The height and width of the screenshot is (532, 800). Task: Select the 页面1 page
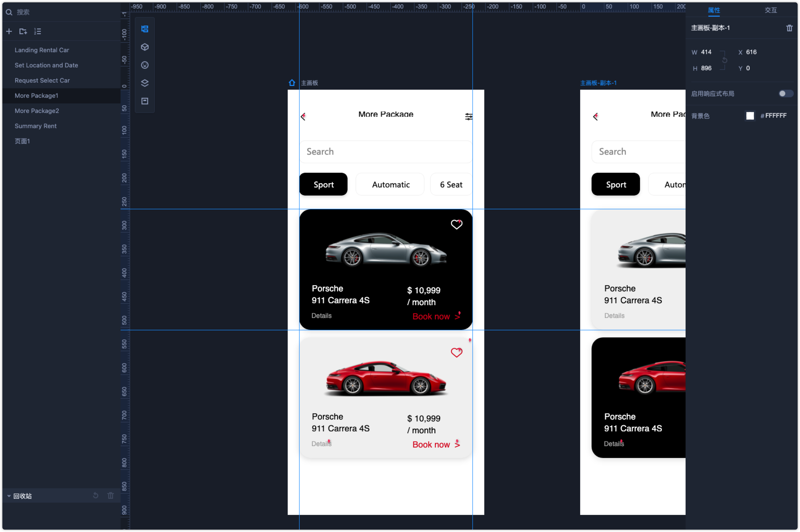point(61,141)
